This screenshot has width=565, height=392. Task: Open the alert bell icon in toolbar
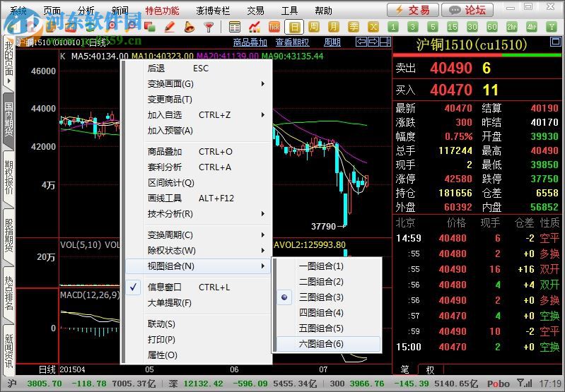pos(189,27)
